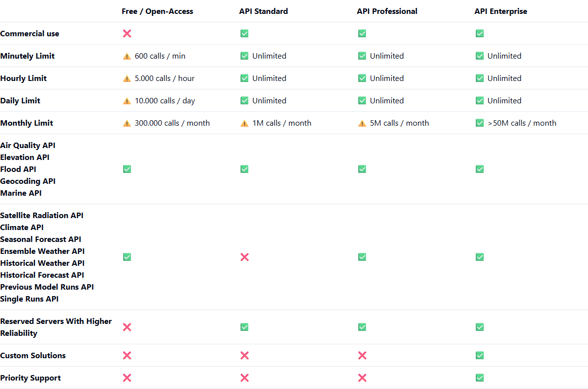Click the API Standard check in the Flood API group row
This screenshot has height=389, width=588.
[244, 169]
